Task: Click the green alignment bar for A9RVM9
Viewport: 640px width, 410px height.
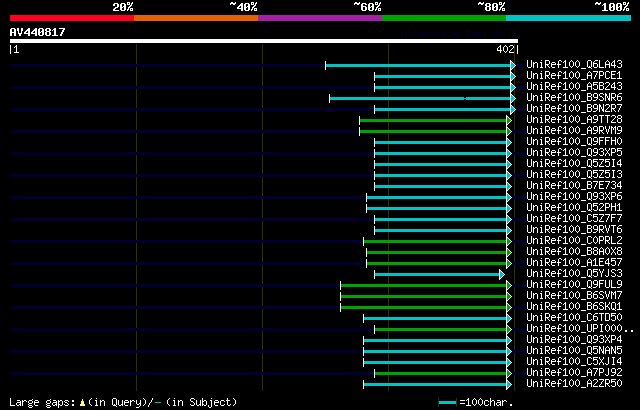Action: tap(436, 131)
